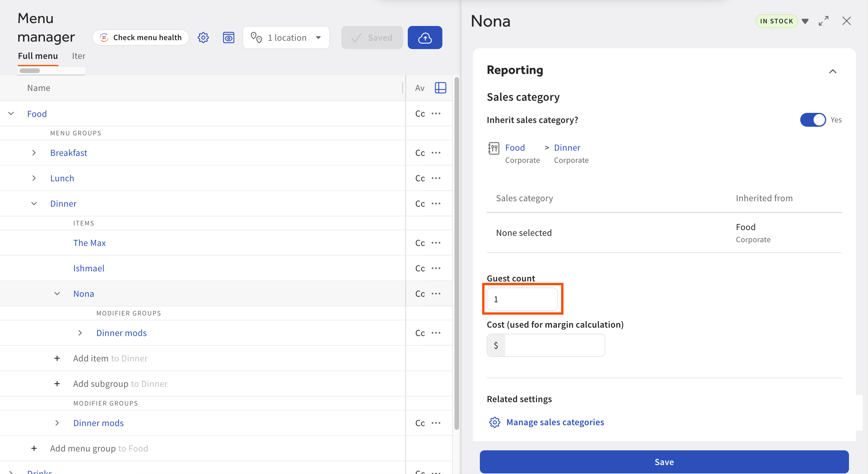Open the 1 location dropdown

[x=286, y=38]
